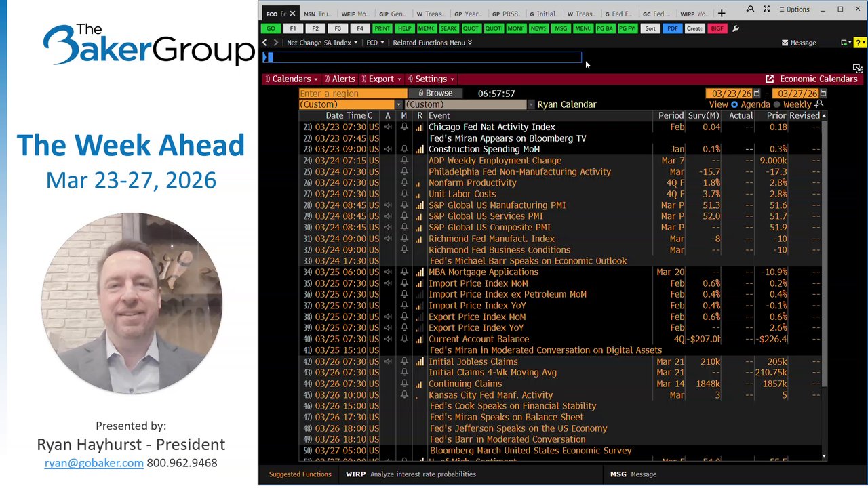Open the WIRP suggested function
The height and width of the screenshot is (488, 868).
point(411,474)
